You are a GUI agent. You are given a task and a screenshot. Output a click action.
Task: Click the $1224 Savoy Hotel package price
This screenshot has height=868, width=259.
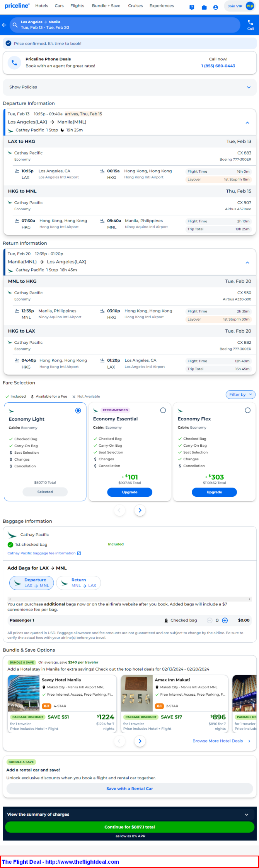[x=105, y=717]
